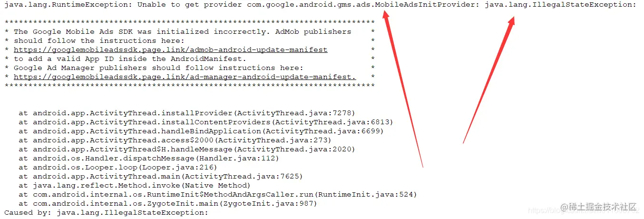
Task: Click the RuntimeInit$MethodAndArgsCaller.run line
Action: 218,195
